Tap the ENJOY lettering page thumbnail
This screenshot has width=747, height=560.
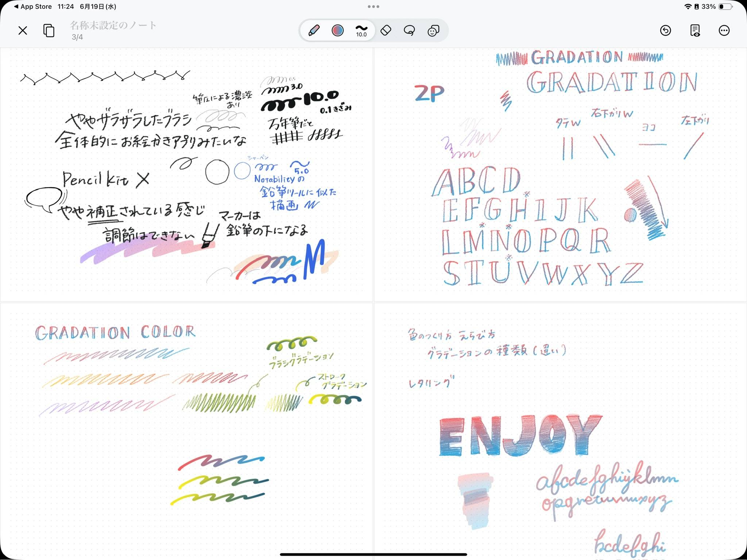[x=560, y=431]
